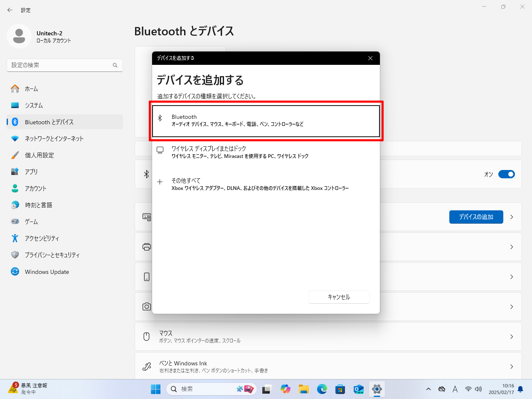Click the taskbar 検索 box
The height and width of the screenshot is (399, 532).
(x=212, y=389)
